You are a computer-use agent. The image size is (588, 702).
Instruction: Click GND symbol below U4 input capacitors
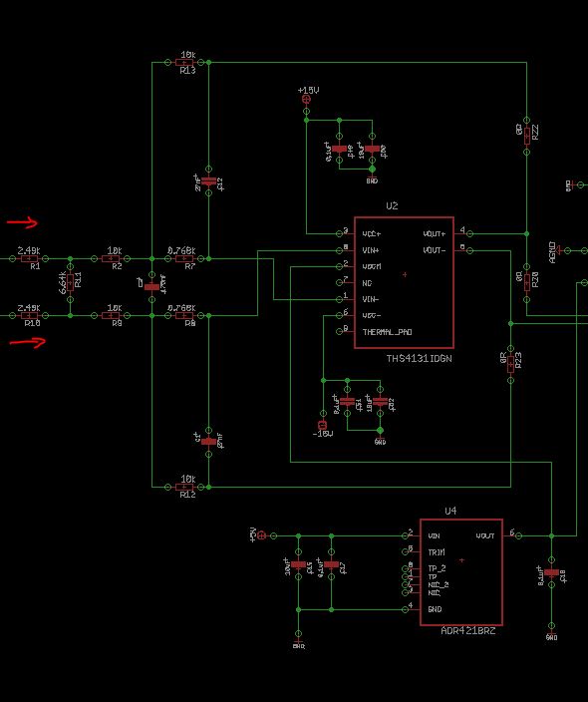click(x=298, y=645)
